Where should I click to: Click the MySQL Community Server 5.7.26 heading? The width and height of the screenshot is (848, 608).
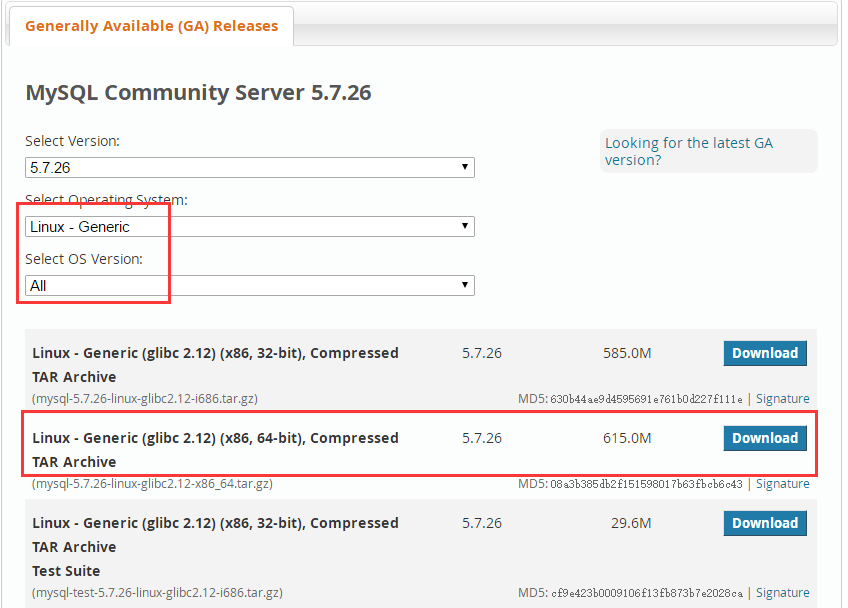point(199,92)
